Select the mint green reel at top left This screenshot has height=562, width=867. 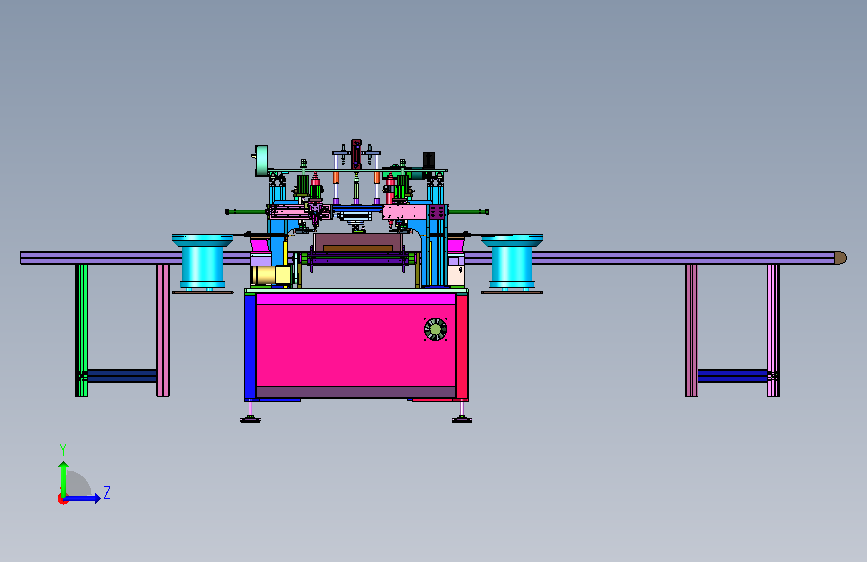coord(261,160)
